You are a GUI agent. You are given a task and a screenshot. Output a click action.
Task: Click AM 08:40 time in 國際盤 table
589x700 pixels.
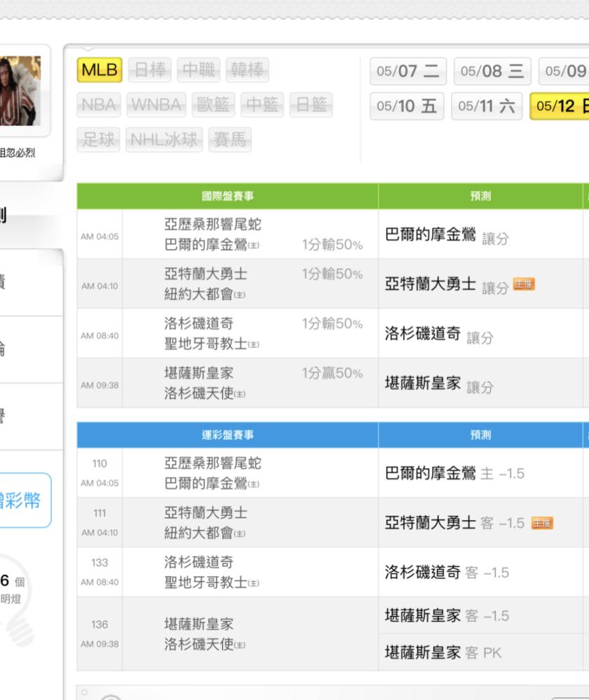[99, 336]
